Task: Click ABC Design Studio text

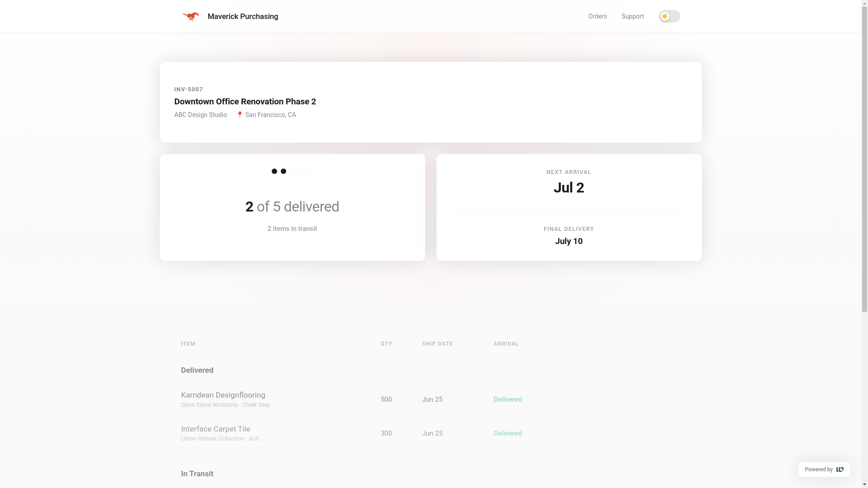Action: click(200, 115)
